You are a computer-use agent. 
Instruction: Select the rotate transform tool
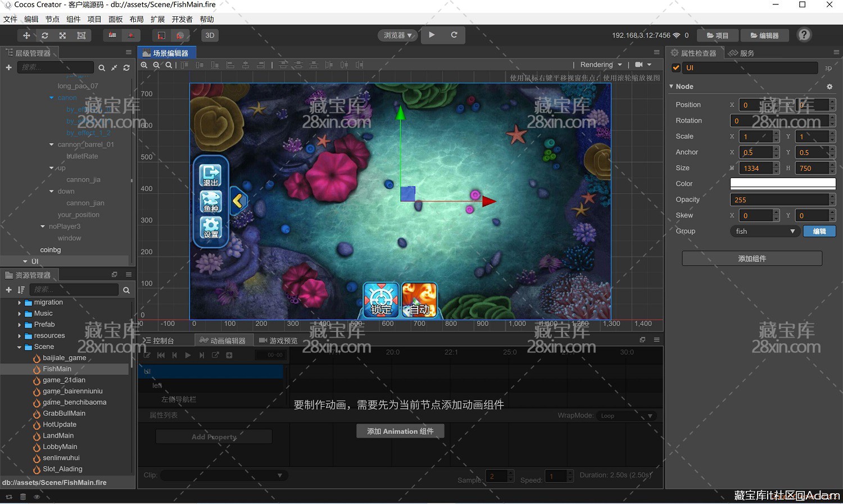pos(45,35)
